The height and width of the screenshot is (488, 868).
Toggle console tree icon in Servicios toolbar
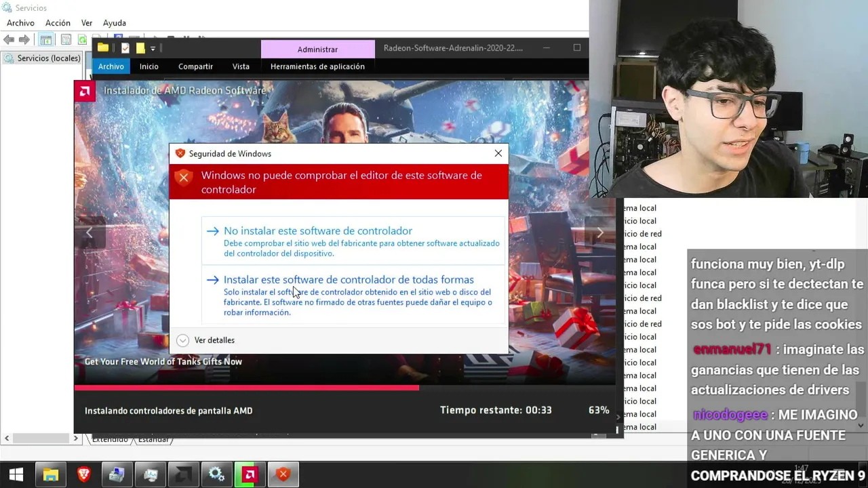(x=45, y=40)
